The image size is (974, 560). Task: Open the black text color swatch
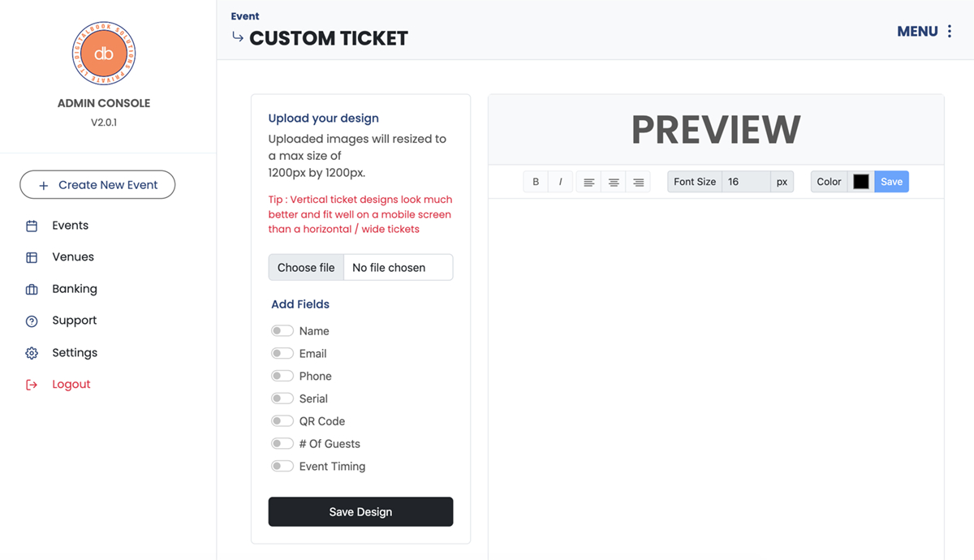pyautogui.click(x=861, y=182)
